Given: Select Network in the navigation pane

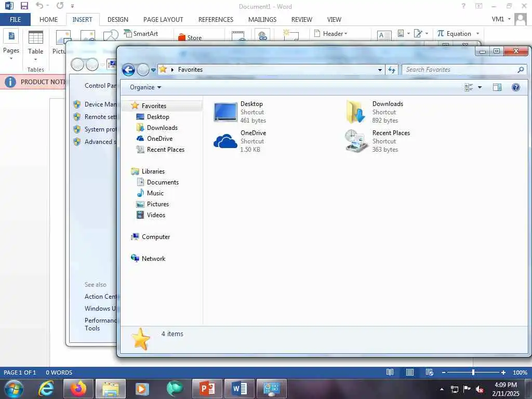Looking at the screenshot, I should (153, 259).
